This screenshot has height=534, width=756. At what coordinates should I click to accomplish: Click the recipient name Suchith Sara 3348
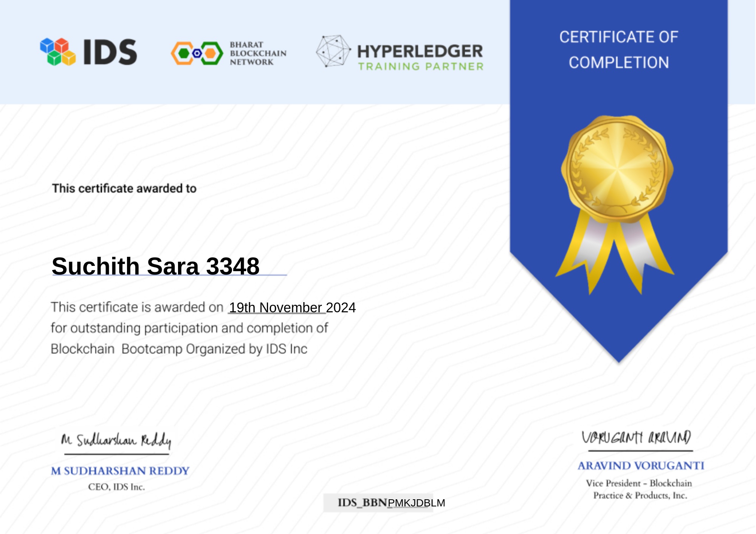(155, 266)
